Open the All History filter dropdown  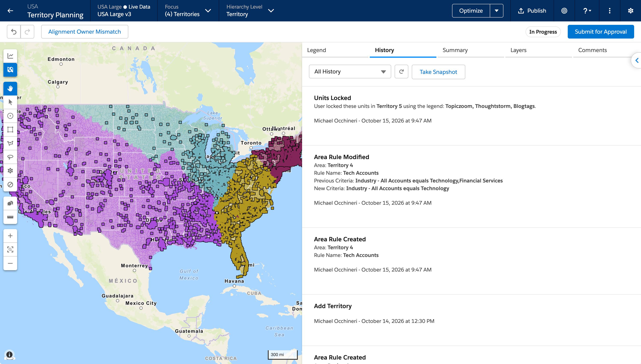[x=350, y=72]
